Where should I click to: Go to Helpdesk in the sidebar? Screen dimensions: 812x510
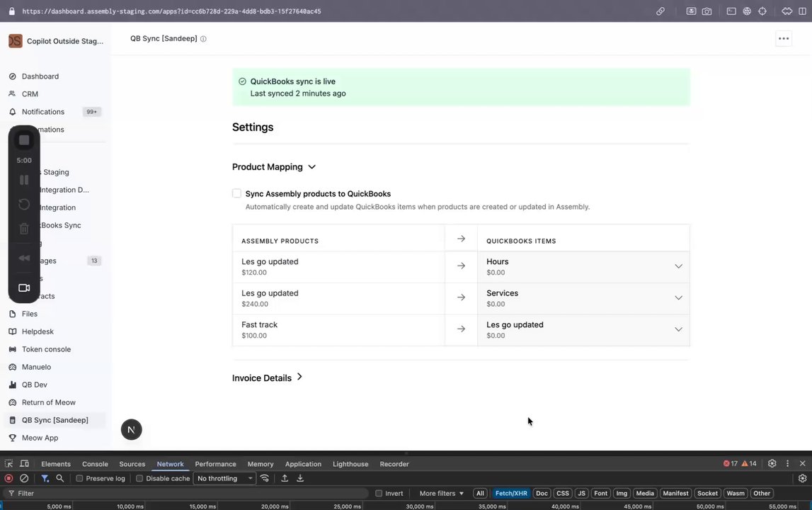38,331
